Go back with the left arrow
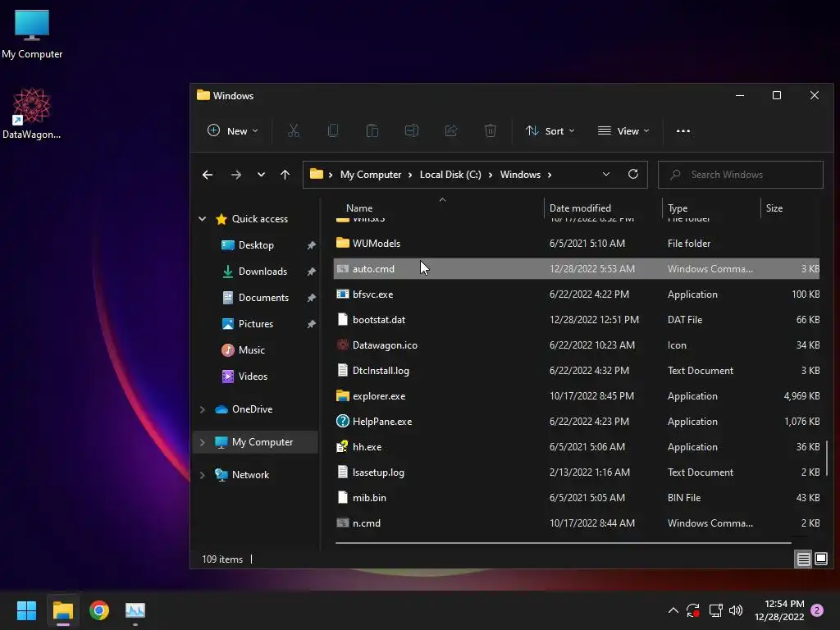The image size is (840, 630). point(208,175)
